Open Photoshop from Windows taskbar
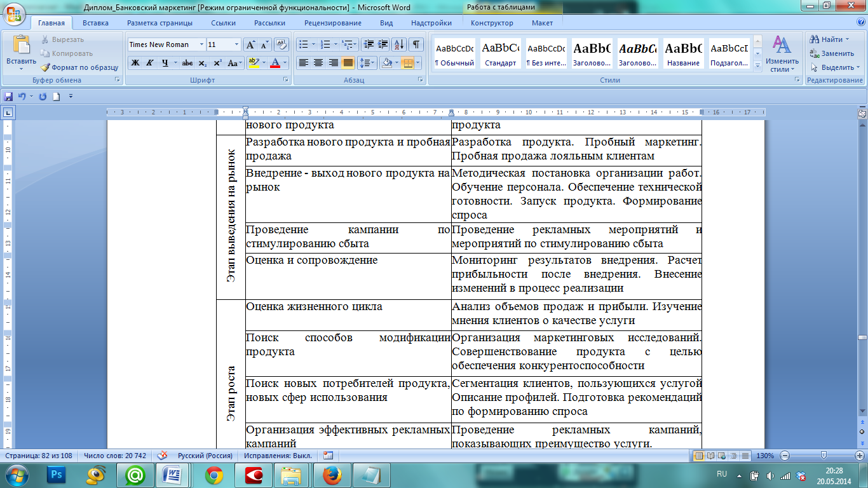This screenshot has width=868, height=488. click(57, 474)
